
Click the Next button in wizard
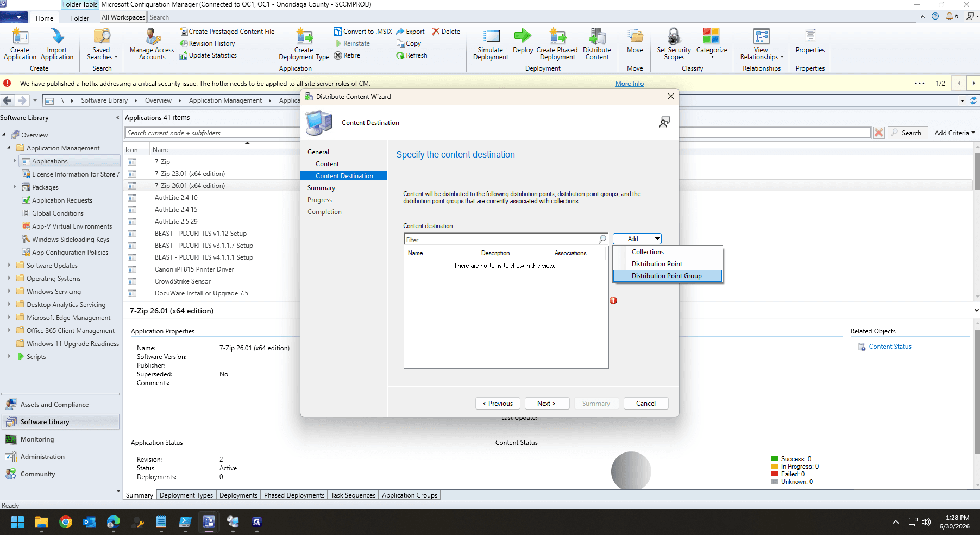pyautogui.click(x=546, y=404)
